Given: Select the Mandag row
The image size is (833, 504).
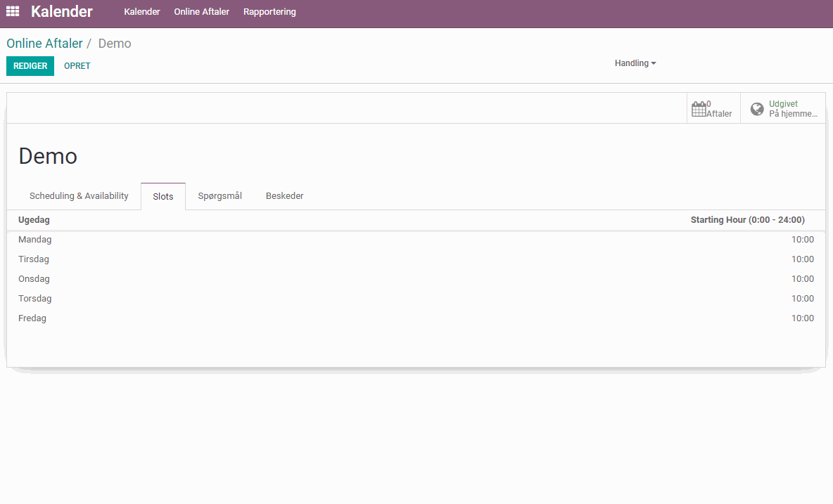Looking at the screenshot, I should tap(416, 239).
